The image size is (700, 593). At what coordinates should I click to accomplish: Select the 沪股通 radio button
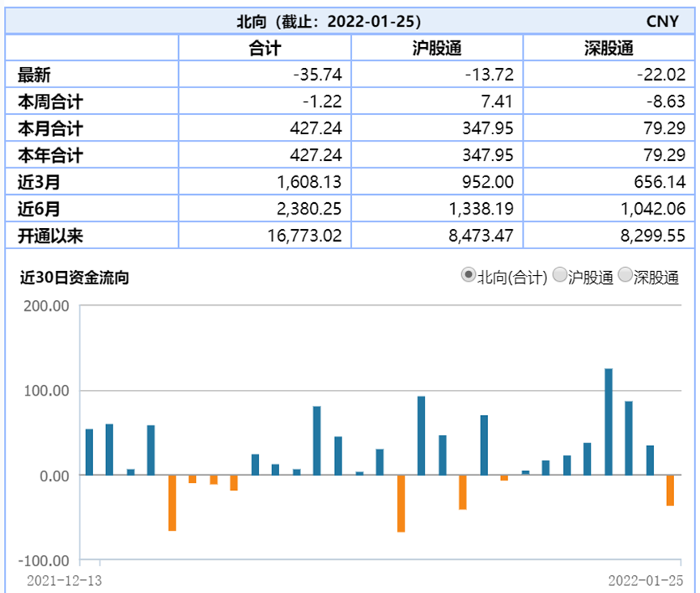pyautogui.click(x=559, y=274)
